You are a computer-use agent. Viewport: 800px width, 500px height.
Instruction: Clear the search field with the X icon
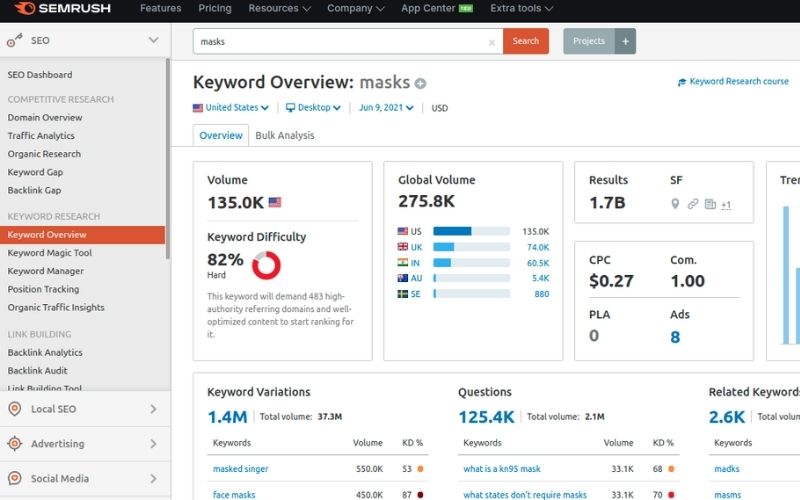click(x=492, y=42)
